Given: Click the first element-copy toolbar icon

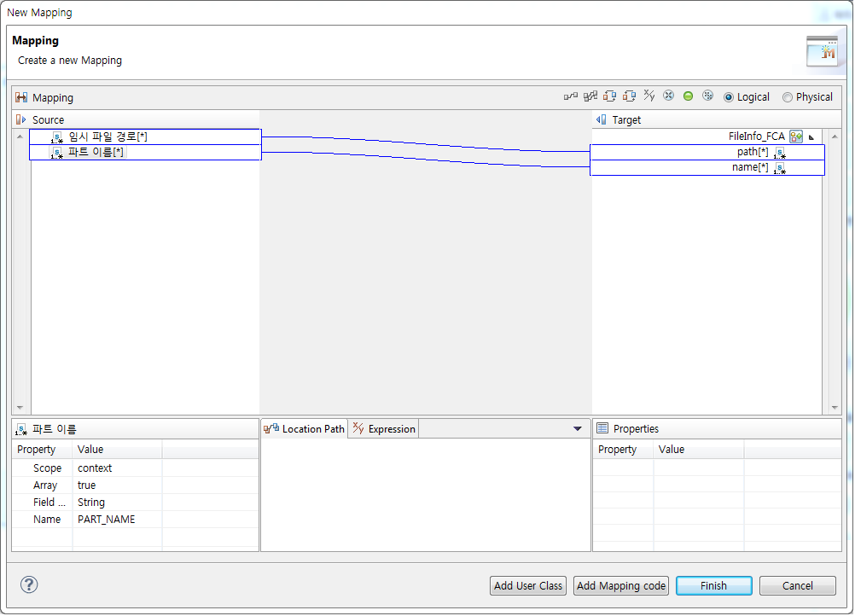Looking at the screenshot, I should pyautogui.click(x=609, y=96).
